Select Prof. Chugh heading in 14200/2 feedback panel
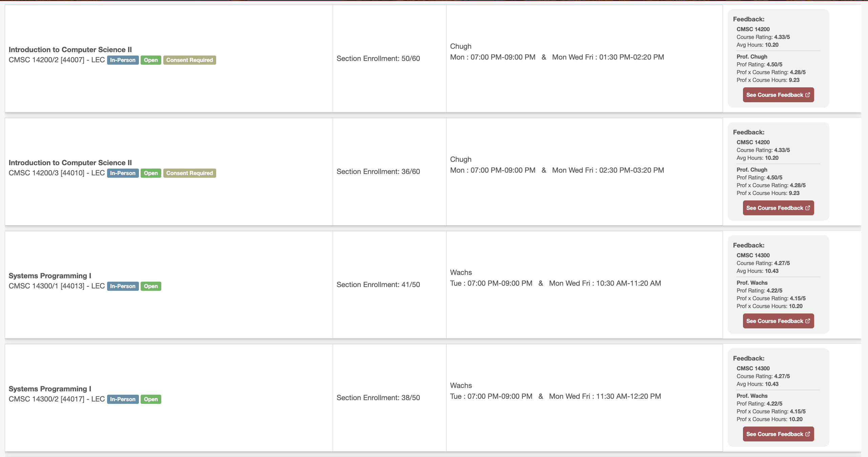The height and width of the screenshot is (457, 868). (x=752, y=57)
